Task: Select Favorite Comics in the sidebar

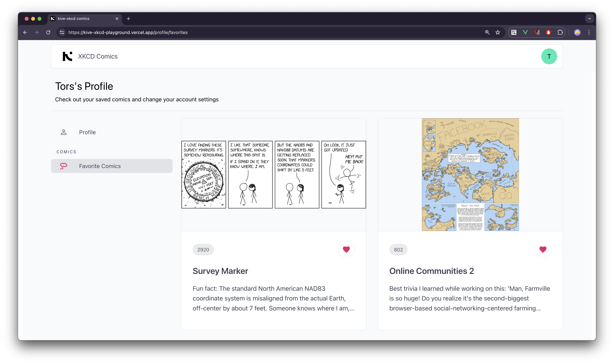Action: click(100, 166)
